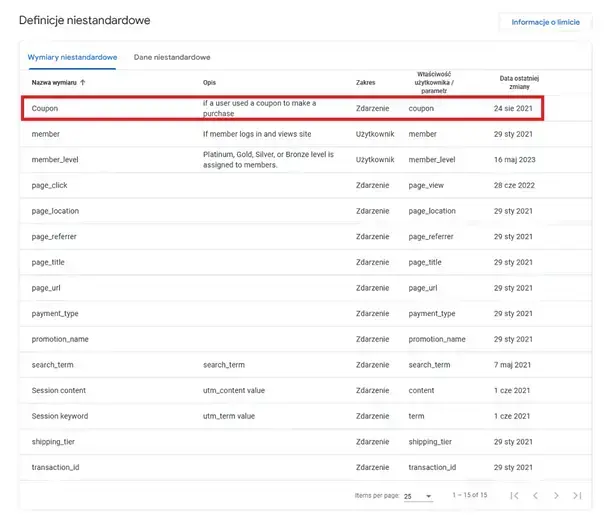Viewport: 604px width, 524px height.
Task: Switch to Dane niestandardowe tab
Action: (172, 57)
